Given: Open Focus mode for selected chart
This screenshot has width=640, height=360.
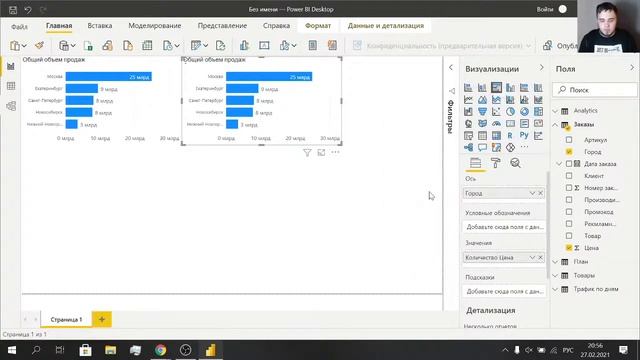Looking at the screenshot, I should (x=321, y=153).
